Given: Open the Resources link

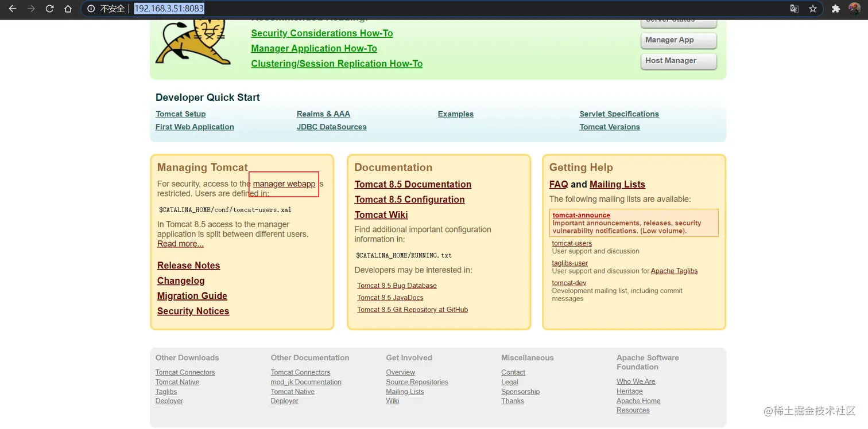Looking at the screenshot, I should pos(633,410).
